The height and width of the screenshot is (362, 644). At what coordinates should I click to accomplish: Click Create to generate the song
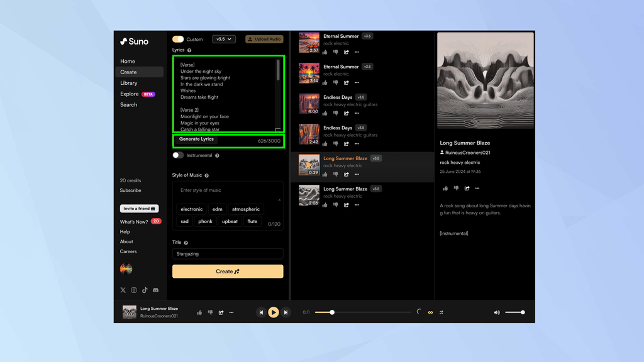point(228,271)
